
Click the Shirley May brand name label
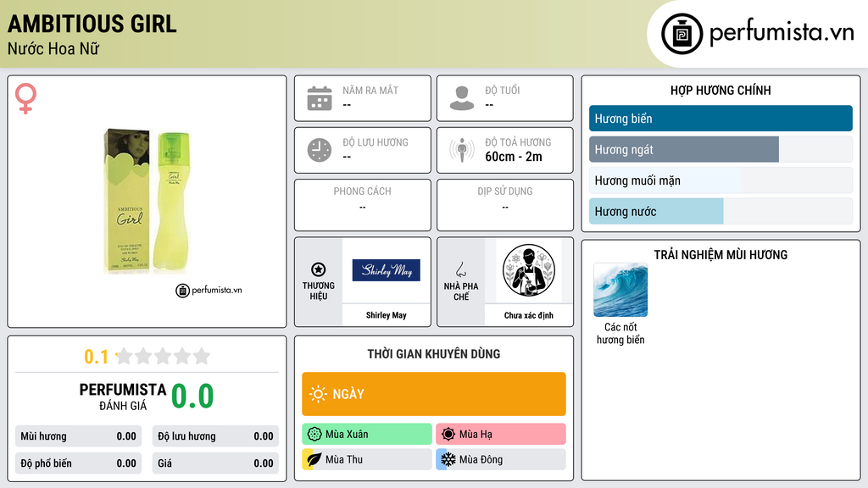387,315
